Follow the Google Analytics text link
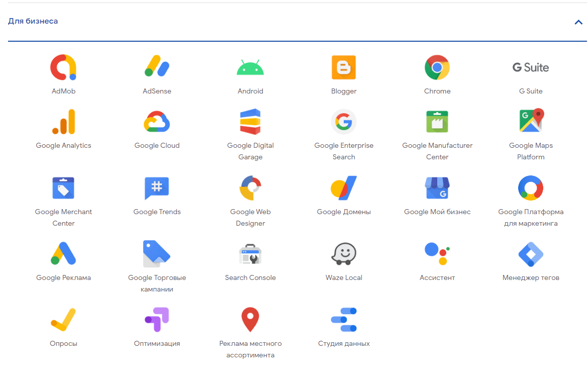 point(63,146)
